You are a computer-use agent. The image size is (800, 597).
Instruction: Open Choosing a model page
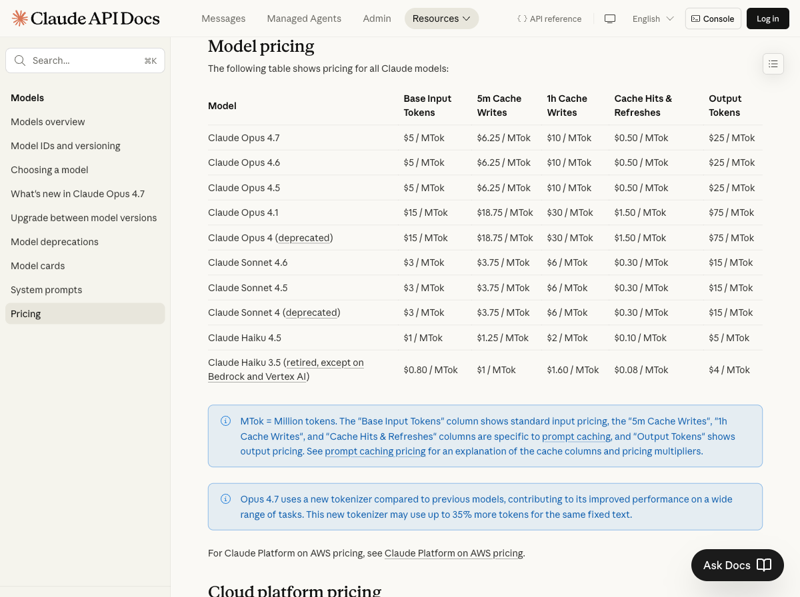tap(49, 170)
